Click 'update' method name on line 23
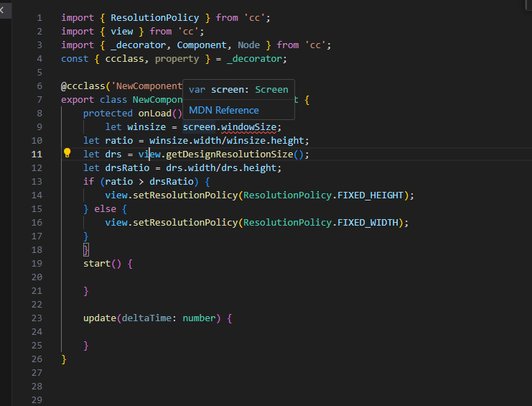 [100, 318]
